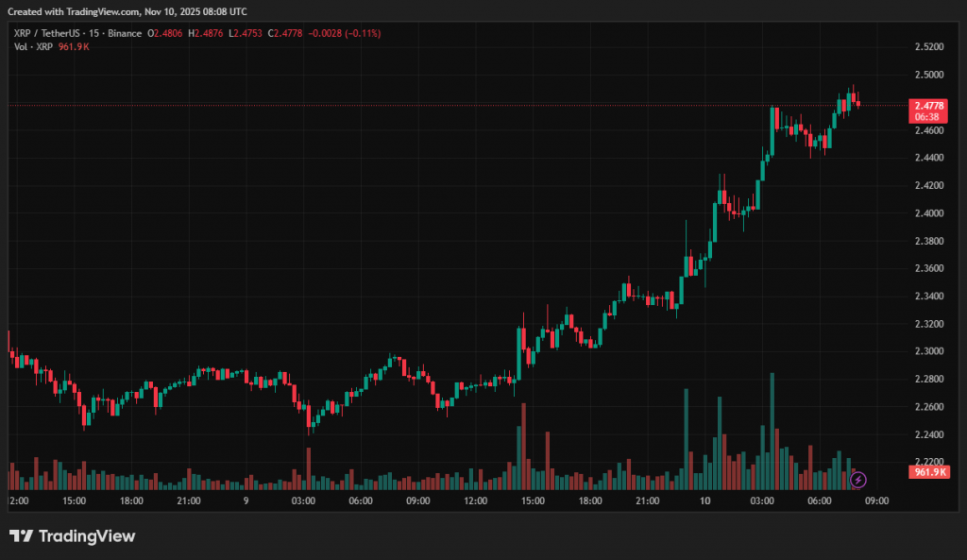Click the -0.0028 (-0.11%) change value

(348, 33)
